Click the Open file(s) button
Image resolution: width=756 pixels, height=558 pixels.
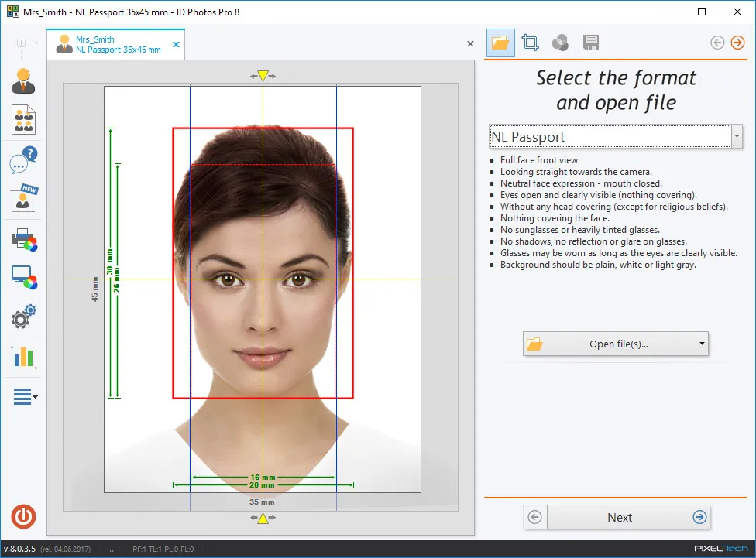coord(612,344)
